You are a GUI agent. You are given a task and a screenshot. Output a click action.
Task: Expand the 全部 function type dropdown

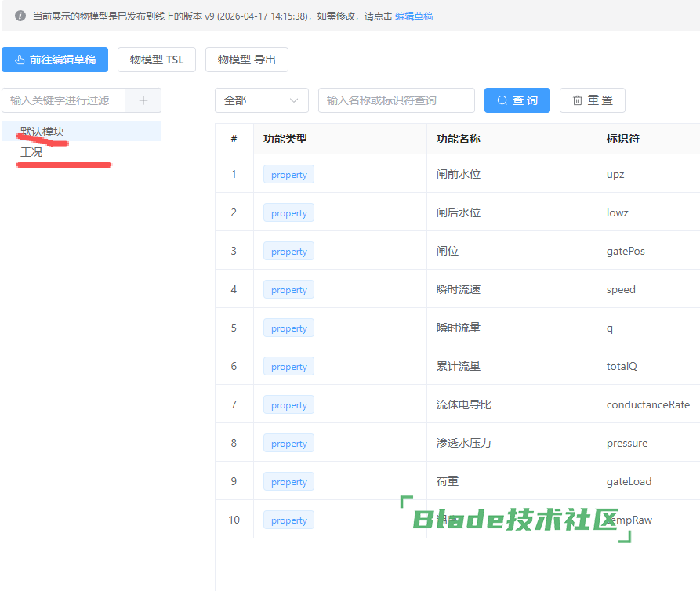point(261,100)
